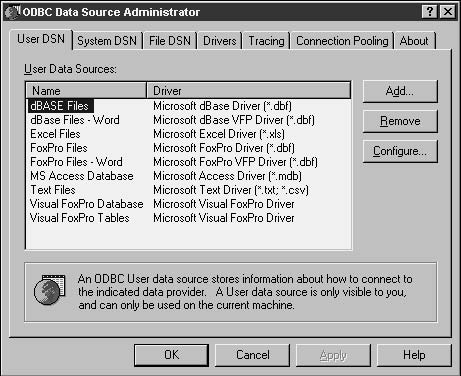Open the File DSN tab
The width and height of the screenshot is (461, 376).
(170, 41)
